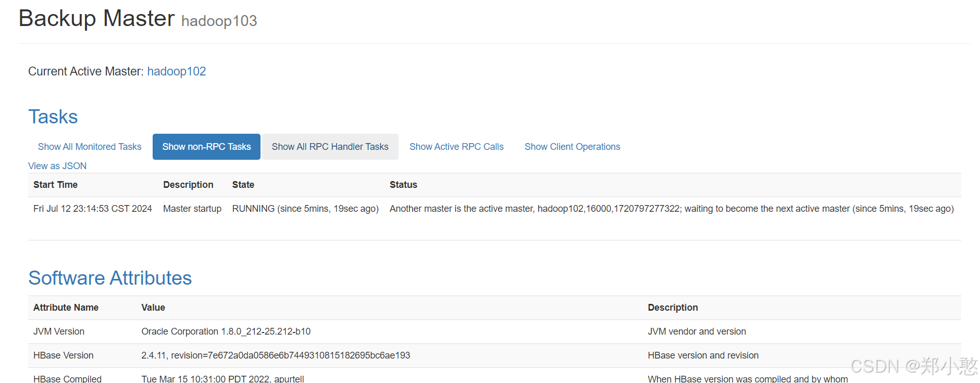Click the Another master is the active master status

(x=672, y=209)
